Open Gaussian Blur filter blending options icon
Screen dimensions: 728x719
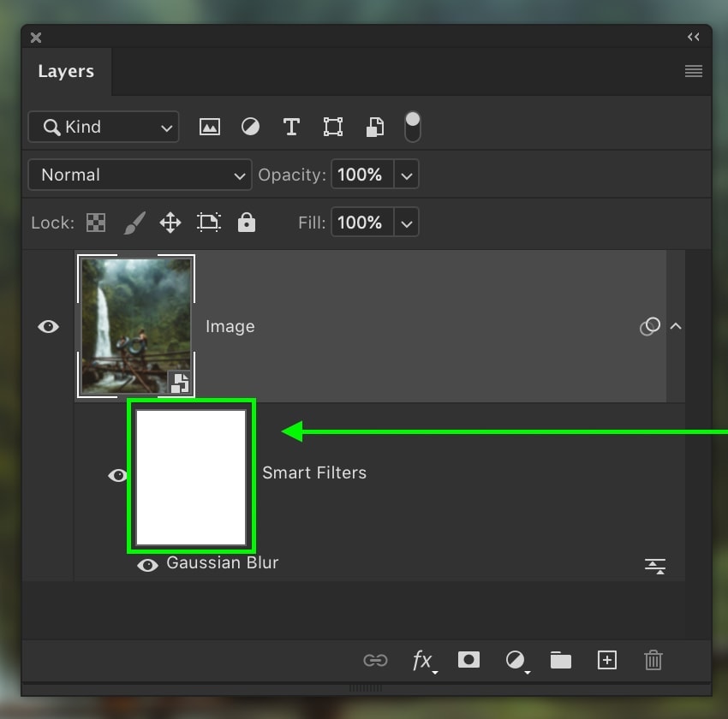[655, 567]
